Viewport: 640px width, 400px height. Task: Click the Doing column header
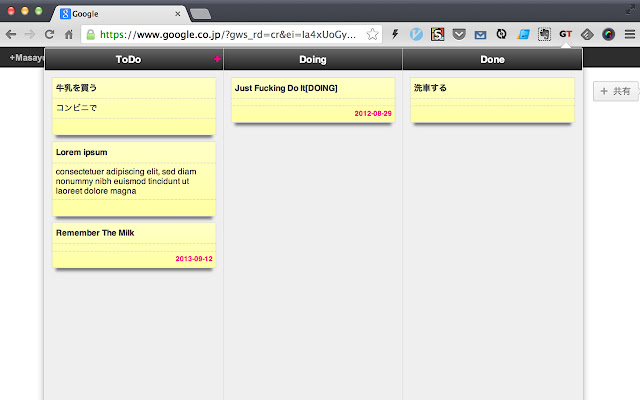click(x=313, y=60)
